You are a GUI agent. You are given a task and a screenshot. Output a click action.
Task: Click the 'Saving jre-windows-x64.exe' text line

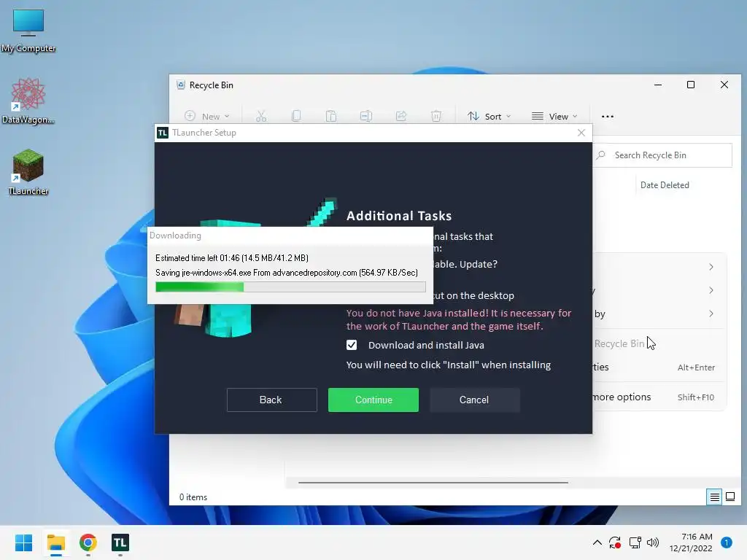(286, 273)
